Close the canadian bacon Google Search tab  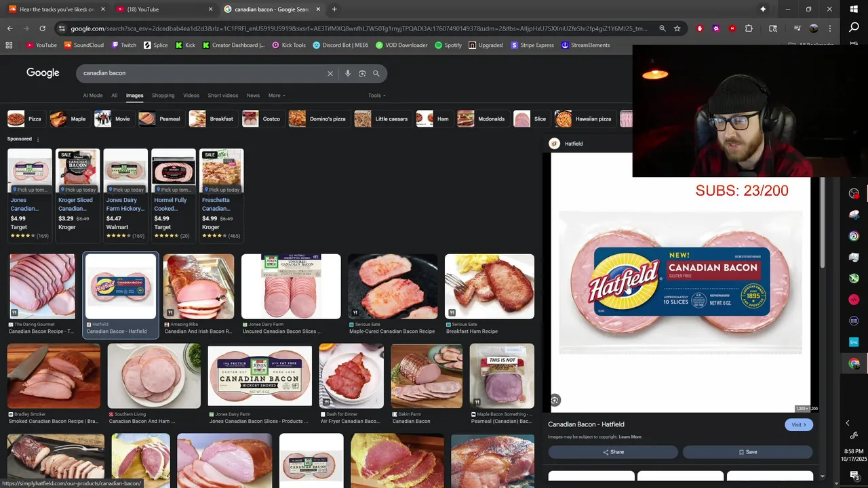click(318, 9)
